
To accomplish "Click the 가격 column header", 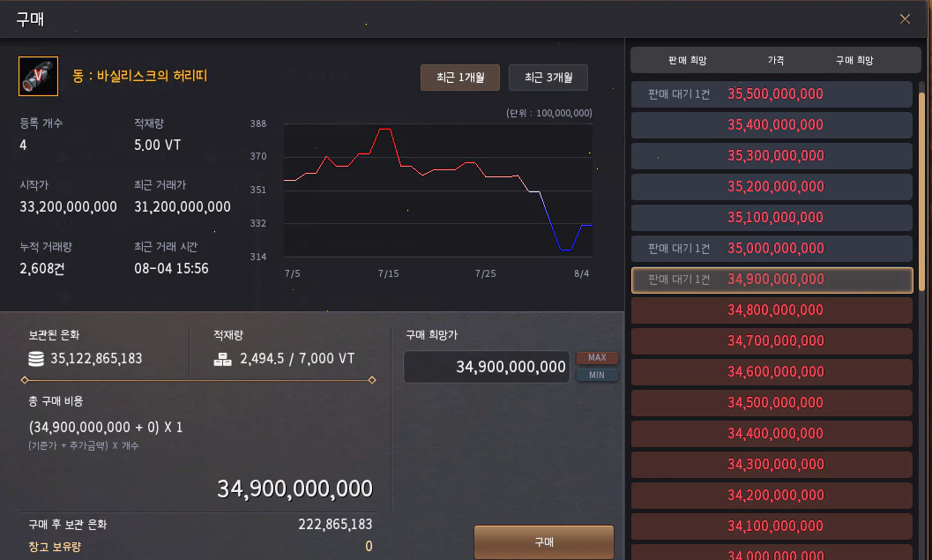I will pos(776,61).
